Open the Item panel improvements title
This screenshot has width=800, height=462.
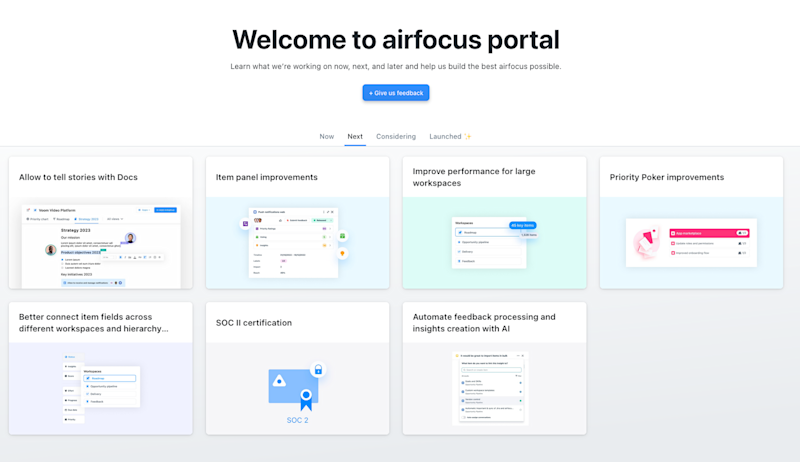266,177
